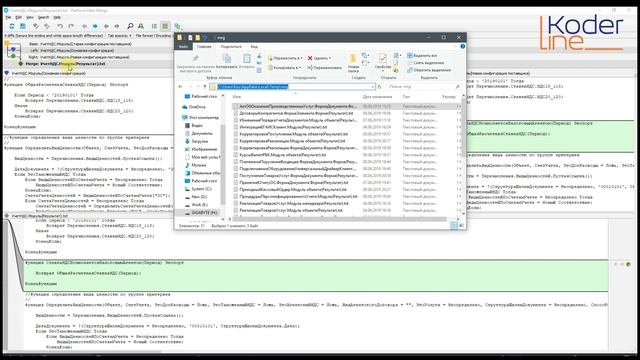Click the Find and Replace icon in toolbar
640x360 pixels.
tap(141, 26)
